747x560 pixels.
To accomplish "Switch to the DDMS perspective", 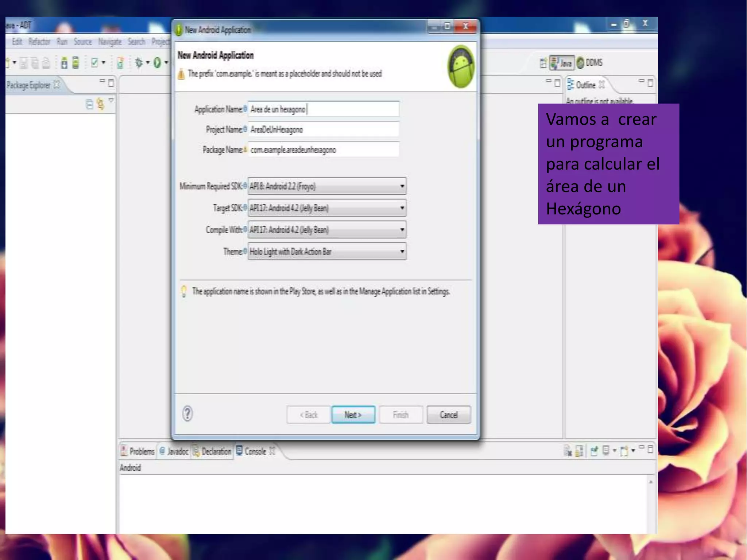I will tap(590, 63).
